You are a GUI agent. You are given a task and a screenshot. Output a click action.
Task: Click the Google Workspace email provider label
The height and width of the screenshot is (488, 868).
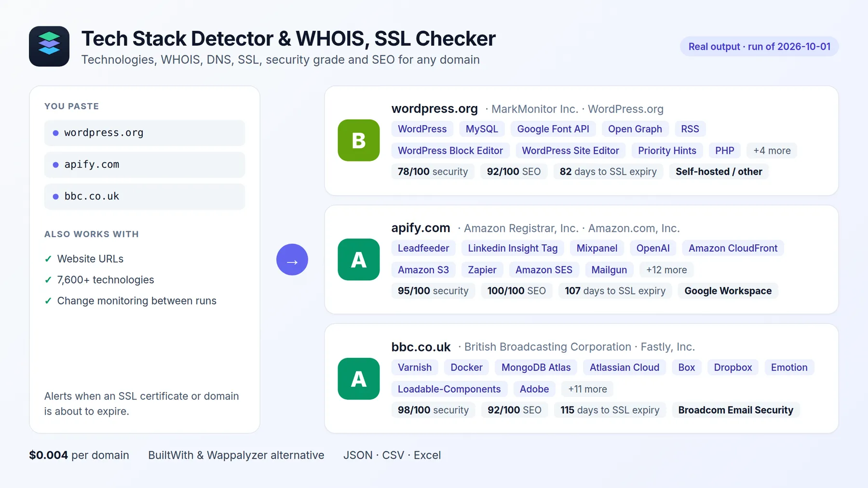[728, 291]
